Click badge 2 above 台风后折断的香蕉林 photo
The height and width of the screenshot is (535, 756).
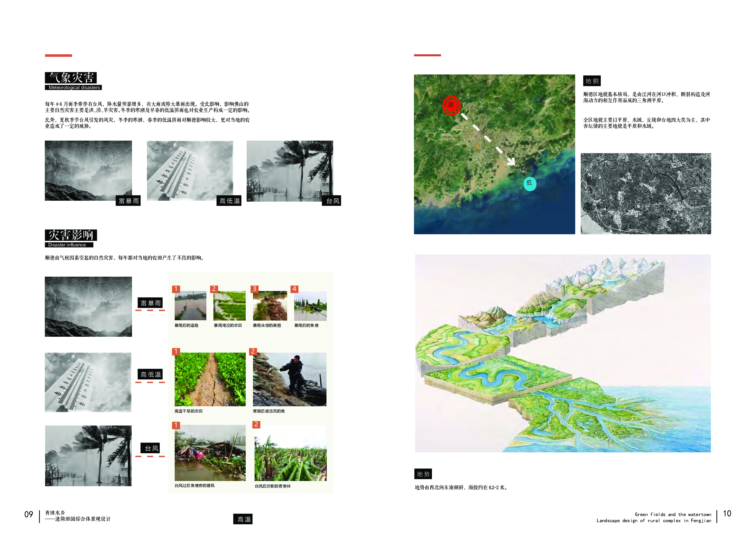click(256, 424)
